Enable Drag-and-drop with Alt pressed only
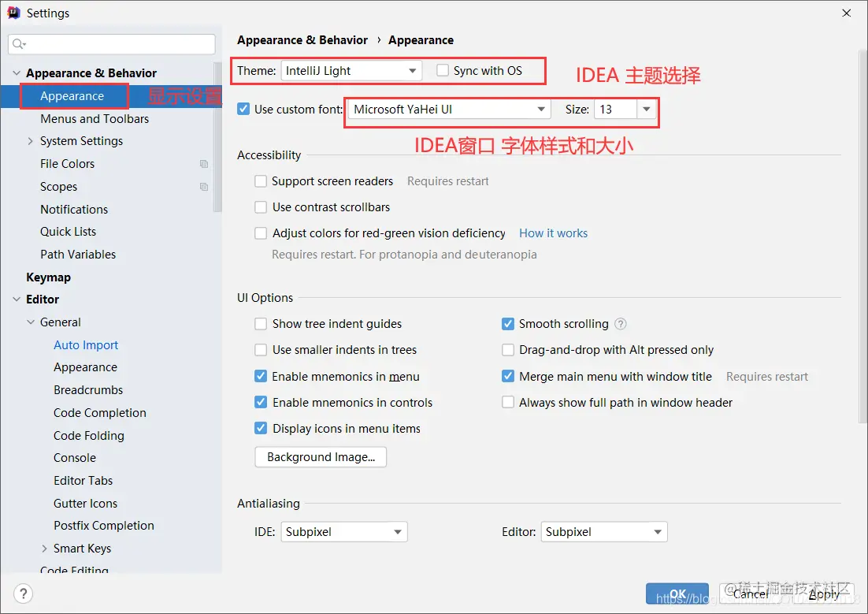This screenshot has height=614, width=868. click(x=507, y=350)
